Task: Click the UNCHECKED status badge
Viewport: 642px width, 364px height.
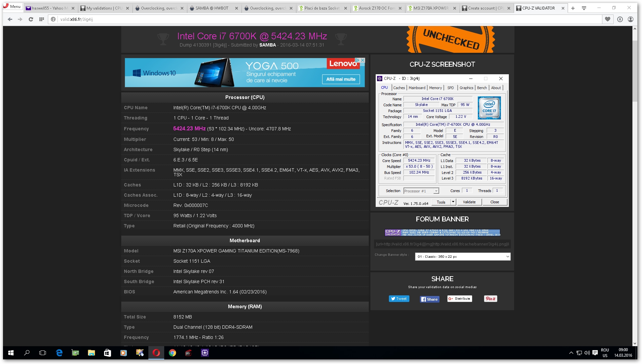Action: click(451, 40)
